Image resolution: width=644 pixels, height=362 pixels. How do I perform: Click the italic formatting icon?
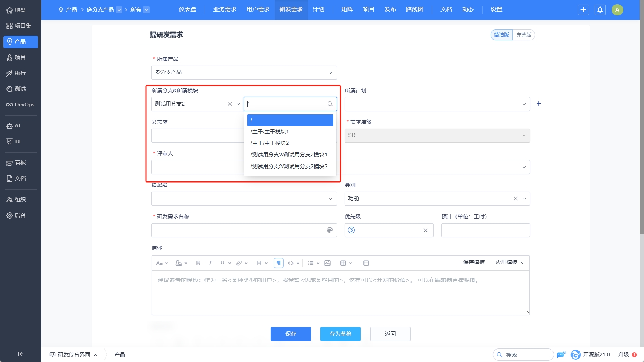pos(210,263)
